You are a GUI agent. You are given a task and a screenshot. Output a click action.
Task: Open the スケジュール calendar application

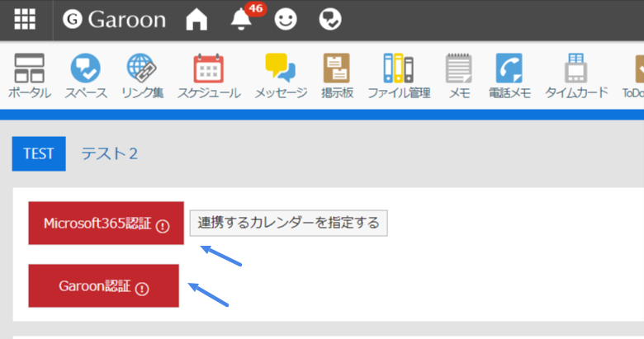209,76
